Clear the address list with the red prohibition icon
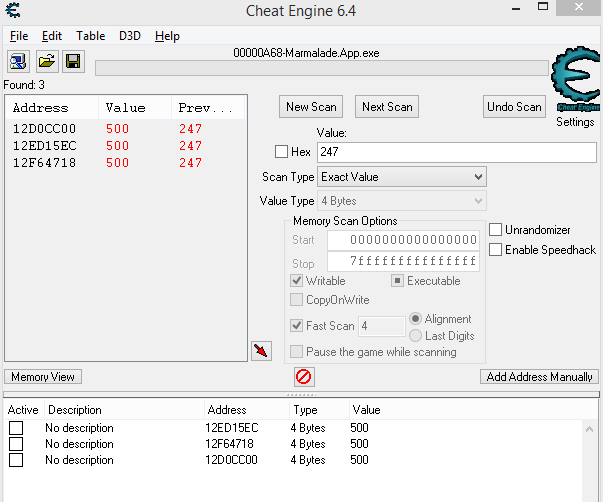 point(304,377)
